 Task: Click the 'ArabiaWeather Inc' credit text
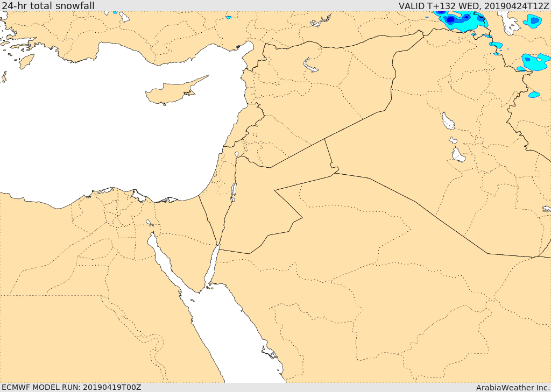point(513,388)
